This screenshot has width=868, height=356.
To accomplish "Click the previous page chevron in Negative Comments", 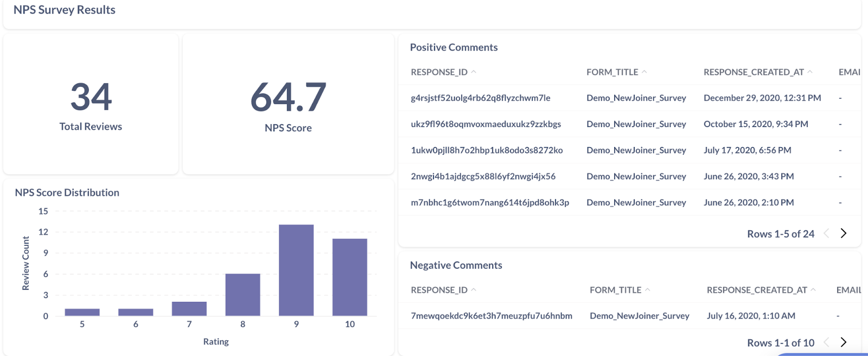I will point(826,342).
